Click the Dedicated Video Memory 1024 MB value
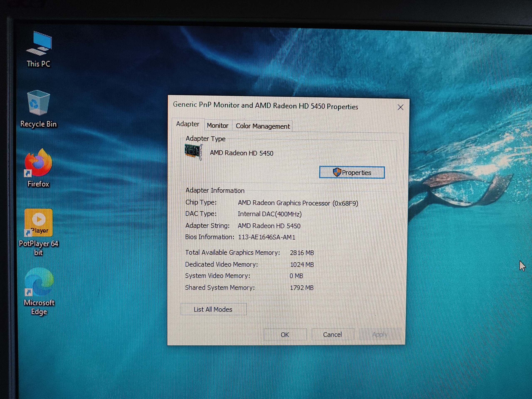Screen dimensions: 532x399 click(x=302, y=265)
